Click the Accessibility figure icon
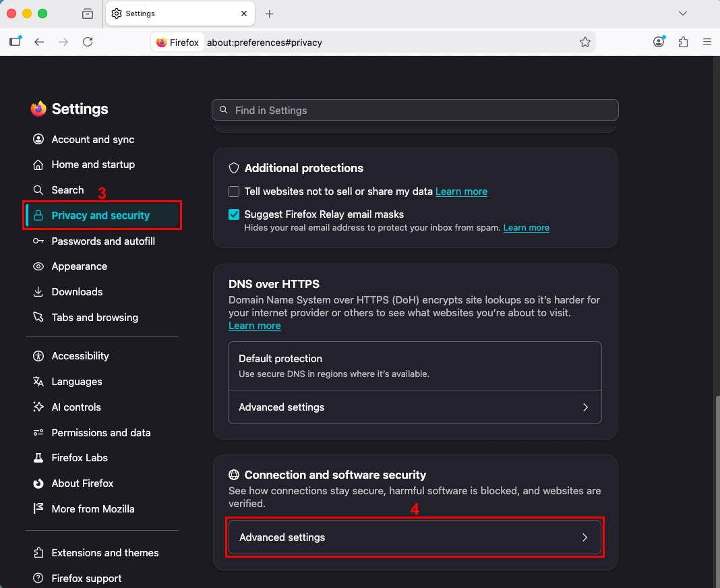This screenshot has height=588, width=720. coord(38,356)
